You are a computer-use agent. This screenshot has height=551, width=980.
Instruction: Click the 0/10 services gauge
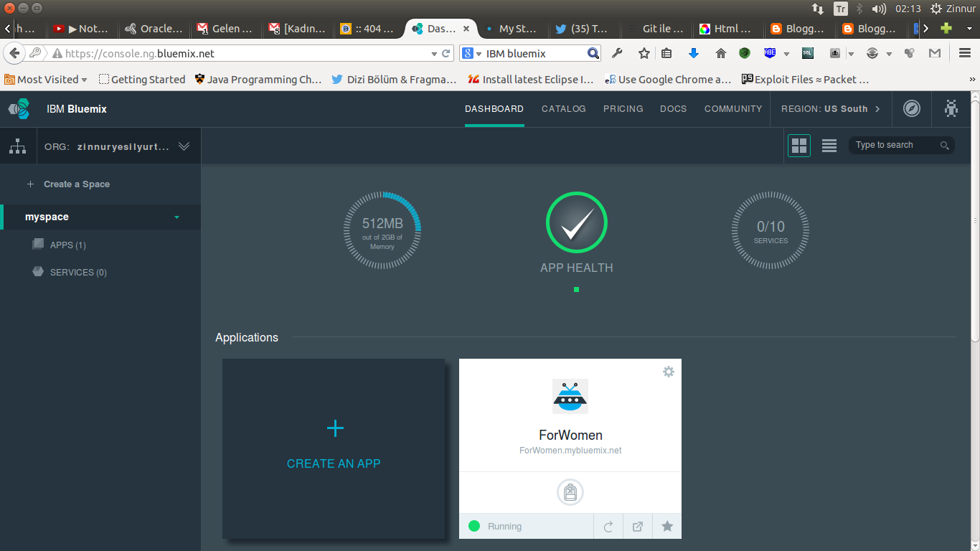click(x=771, y=231)
